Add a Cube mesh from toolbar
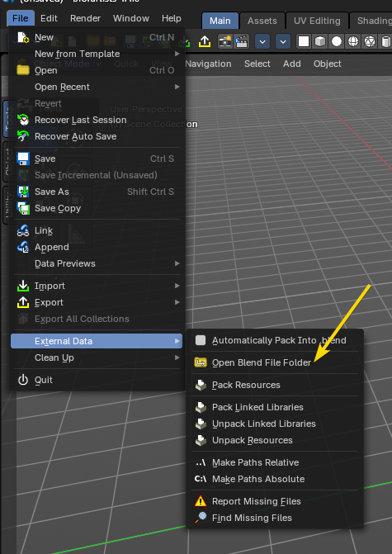This screenshot has width=392, height=554. tap(320, 41)
